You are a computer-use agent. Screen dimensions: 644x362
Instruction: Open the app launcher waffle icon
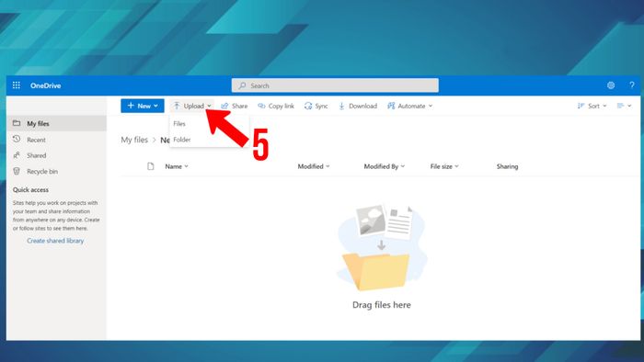pos(17,85)
